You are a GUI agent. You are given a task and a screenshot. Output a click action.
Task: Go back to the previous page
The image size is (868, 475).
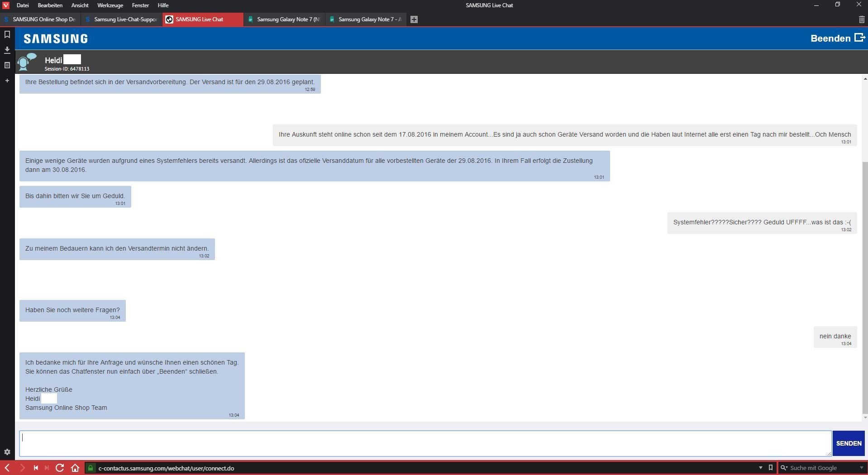[x=7, y=468]
